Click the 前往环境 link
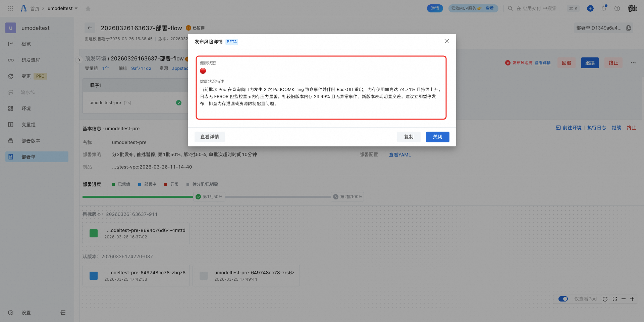644x322 pixels. pos(569,128)
